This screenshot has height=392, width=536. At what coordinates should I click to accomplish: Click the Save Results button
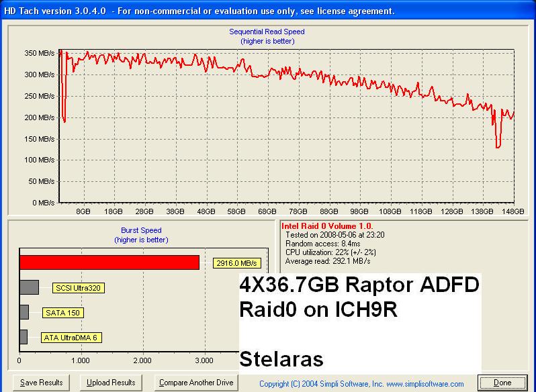[41, 383]
